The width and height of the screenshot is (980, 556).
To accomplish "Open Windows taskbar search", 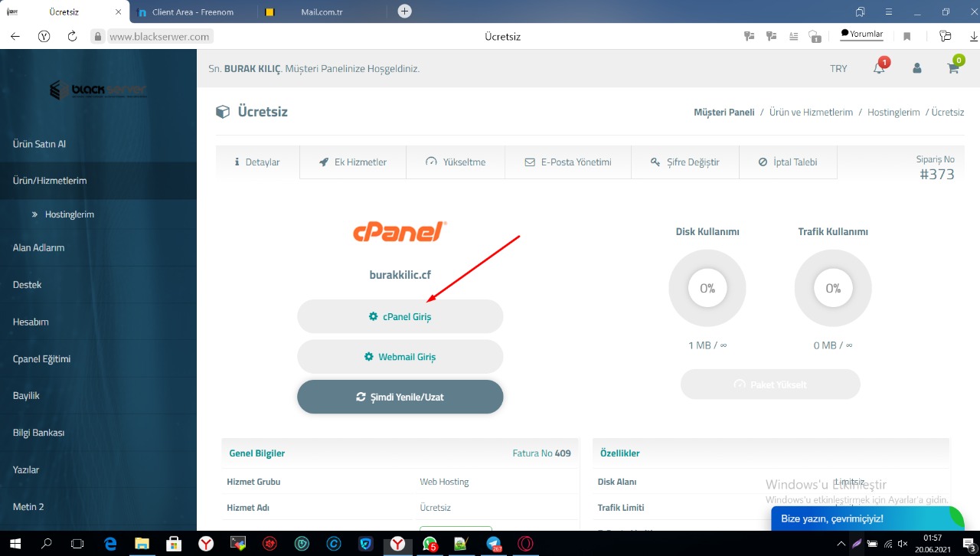I will pyautogui.click(x=46, y=543).
